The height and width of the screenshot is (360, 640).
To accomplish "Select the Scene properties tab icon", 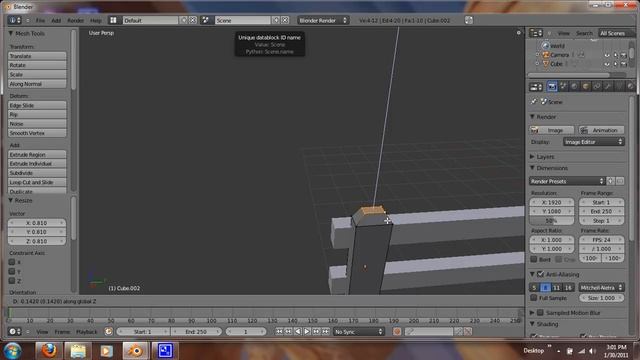I will point(563,87).
